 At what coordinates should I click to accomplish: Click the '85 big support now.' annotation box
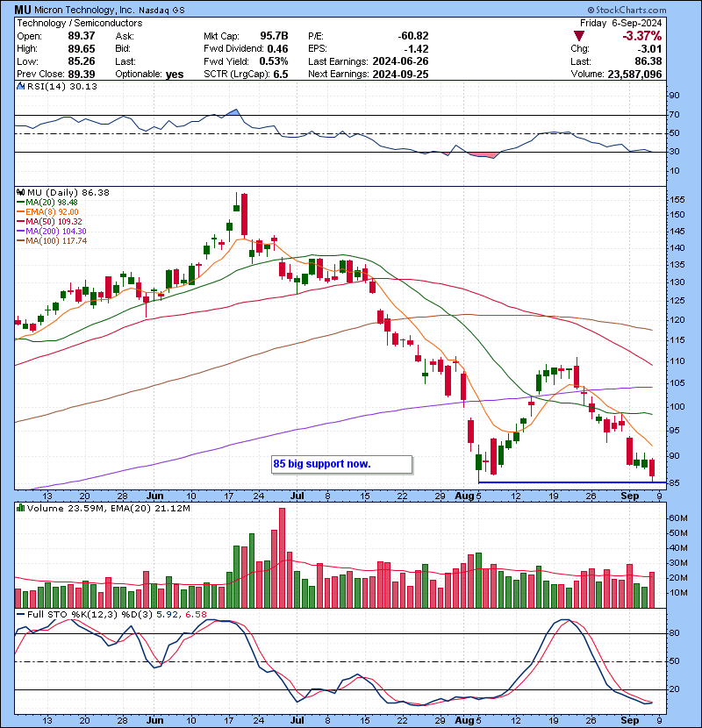341,464
